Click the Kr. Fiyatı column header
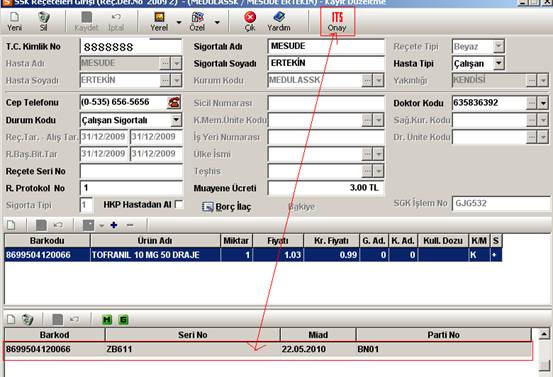The height and width of the screenshot is (377, 553). click(x=332, y=241)
